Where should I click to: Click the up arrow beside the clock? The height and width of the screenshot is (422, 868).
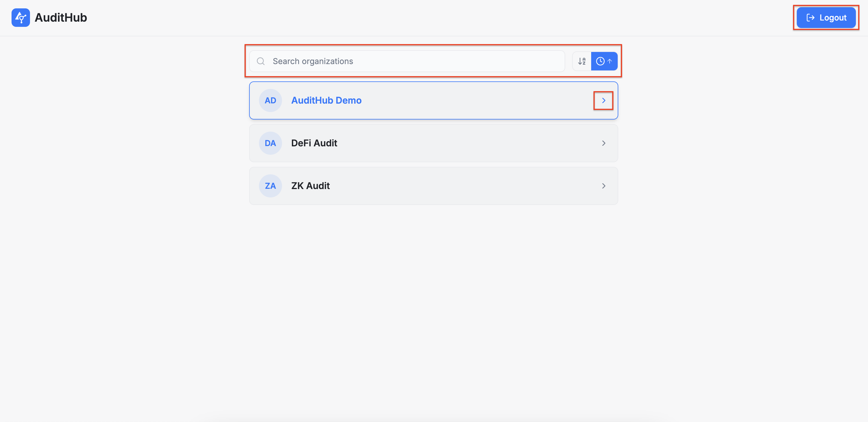610,61
